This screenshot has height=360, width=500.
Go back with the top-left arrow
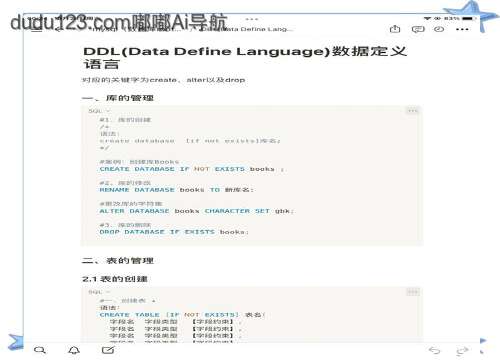point(57,29)
